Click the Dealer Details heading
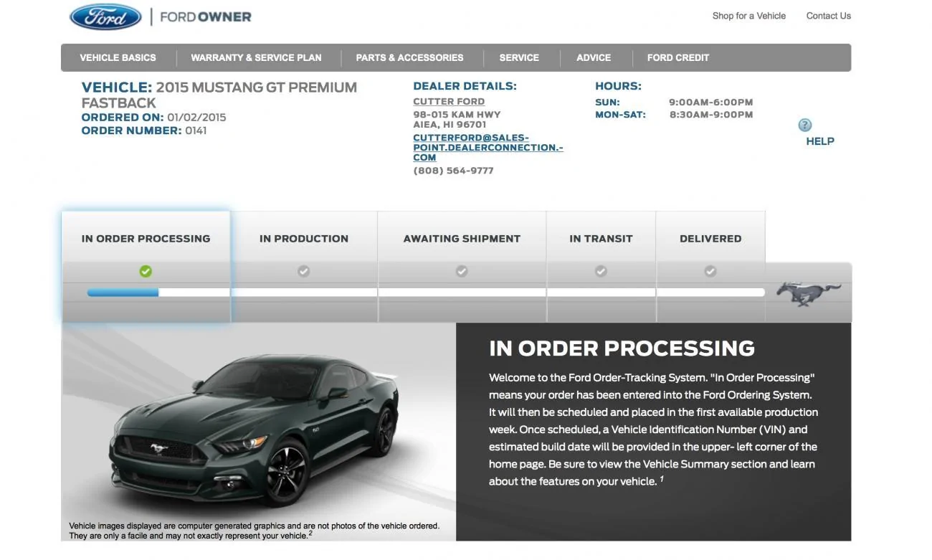 pos(465,86)
